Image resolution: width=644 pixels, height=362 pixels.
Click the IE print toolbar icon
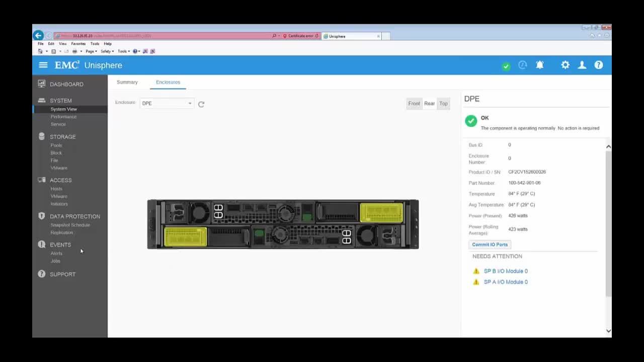[x=74, y=51]
